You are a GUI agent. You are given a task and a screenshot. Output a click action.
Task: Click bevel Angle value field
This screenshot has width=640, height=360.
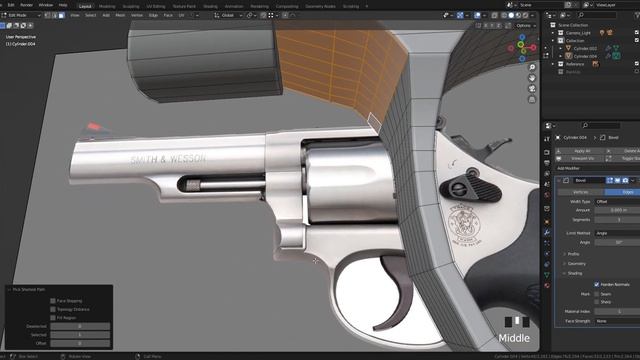tap(617, 242)
